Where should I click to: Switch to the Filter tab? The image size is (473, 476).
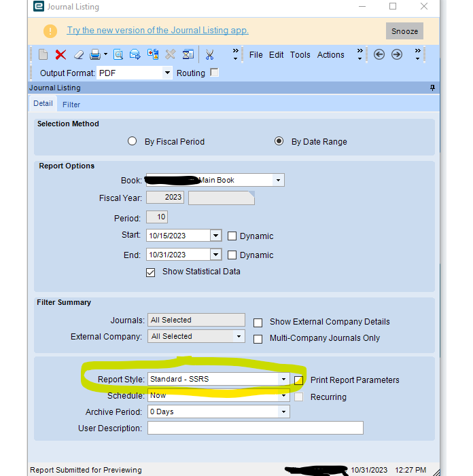tap(71, 105)
